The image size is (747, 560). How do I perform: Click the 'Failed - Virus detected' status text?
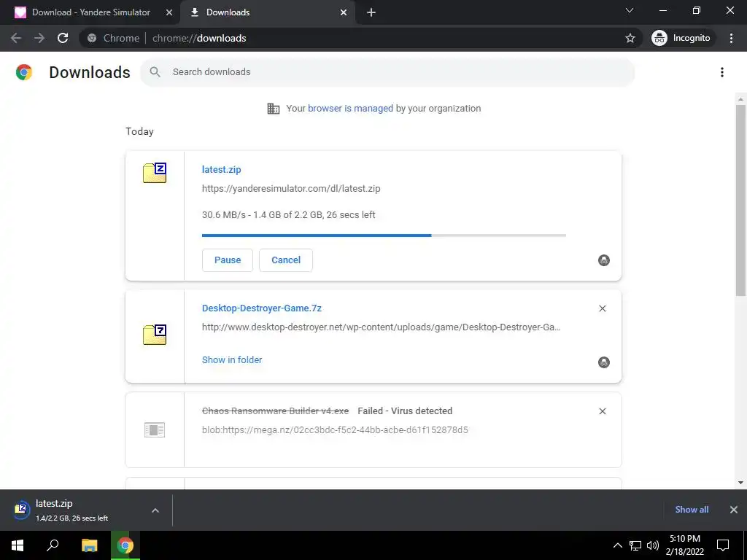405,411
